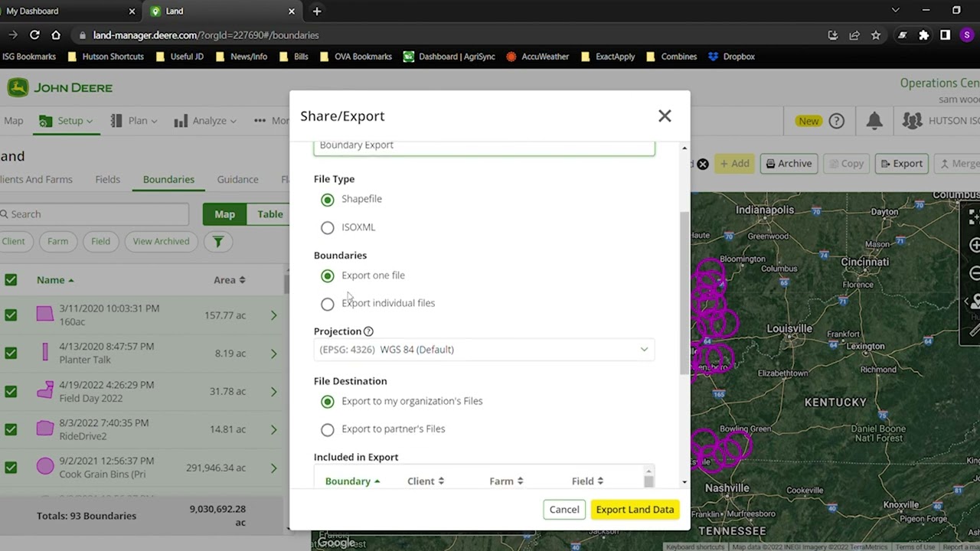Select the Shapefile file type
Image resolution: width=980 pixels, height=551 pixels.
pyautogui.click(x=328, y=200)
